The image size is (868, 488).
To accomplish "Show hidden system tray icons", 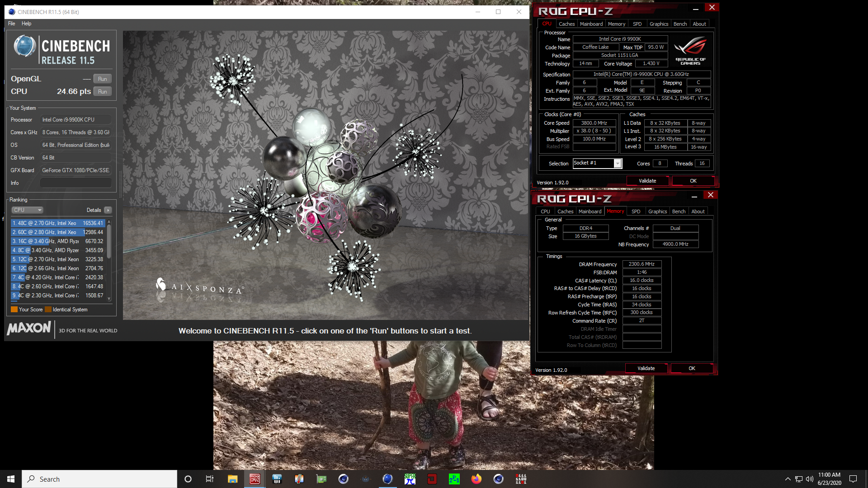I will tap(788, 479).
